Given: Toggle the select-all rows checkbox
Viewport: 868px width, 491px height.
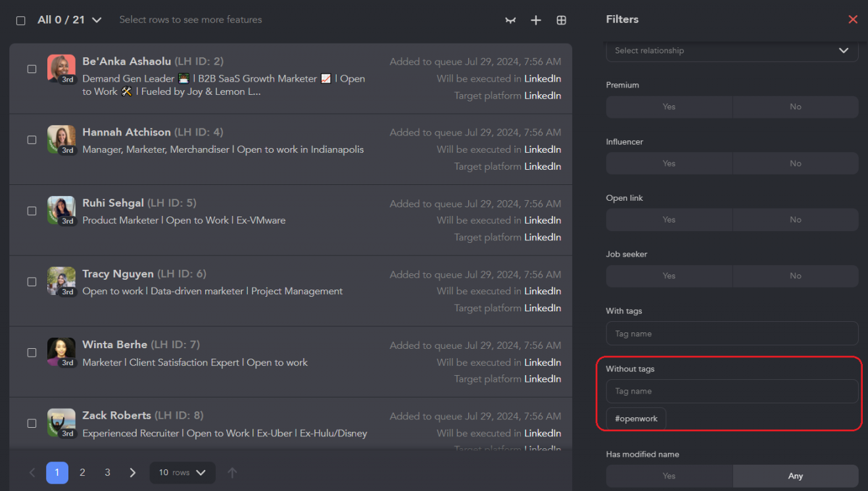Looking at the screenshot, I should (x=21, y=20).
